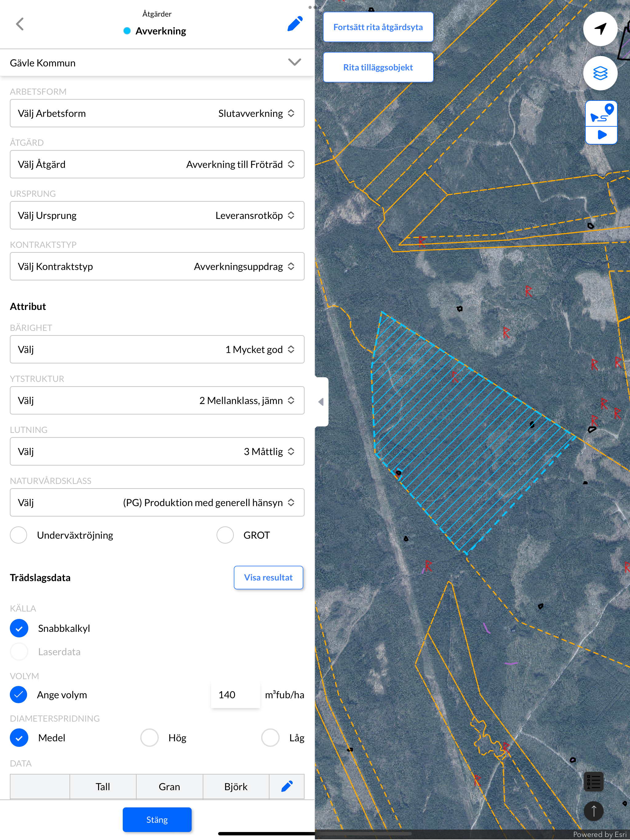This screenshot has height=840, width=630.
Task: Toggle the GROT checkbox
Action: 225,535
